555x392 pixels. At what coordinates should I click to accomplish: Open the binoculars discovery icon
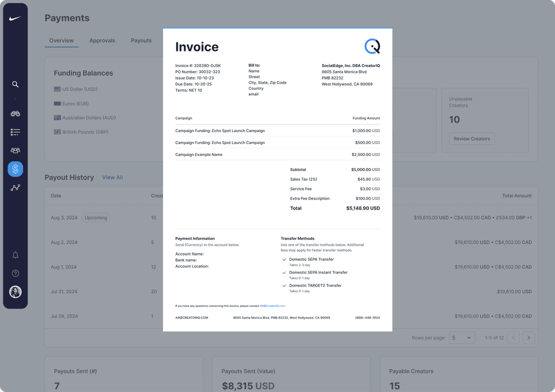15,114
